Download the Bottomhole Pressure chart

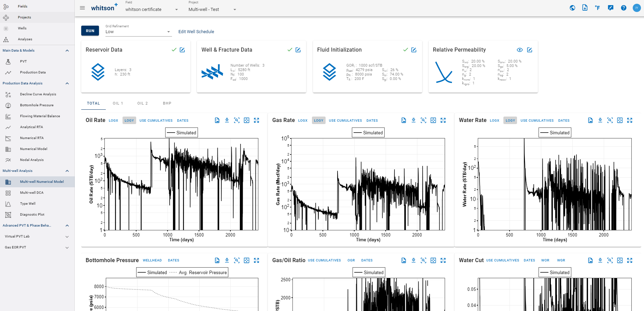(x=227, y=260)
